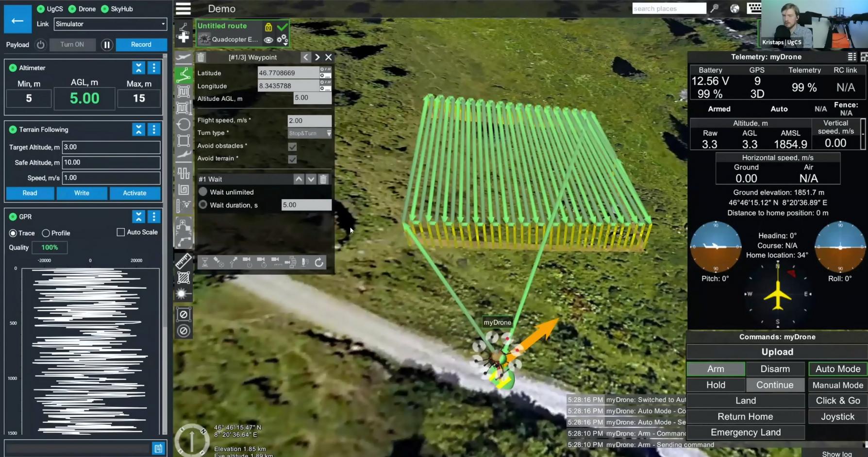Click the reset rotate arrow action icon
Image resolution: width=868 pixels, height=457 pixels.
click(x=319, y=262)
